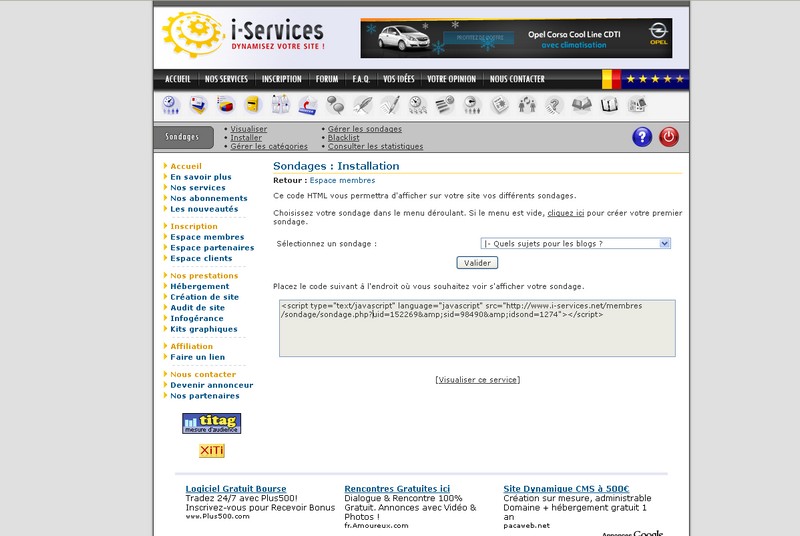Open Les nouveautés in sidebar
This screenshot has height=536, width=800.
click(x=204, y=209)
